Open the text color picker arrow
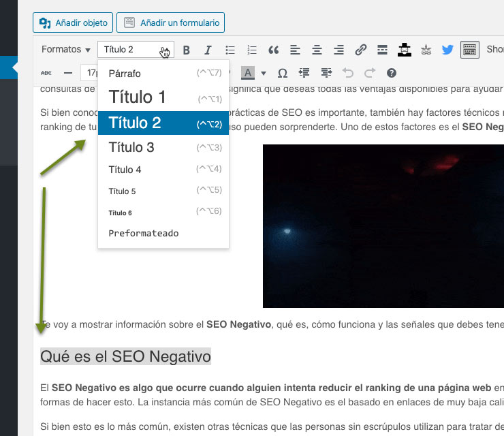The width and height of the screenshot is (504, 436). click(264, 74)
